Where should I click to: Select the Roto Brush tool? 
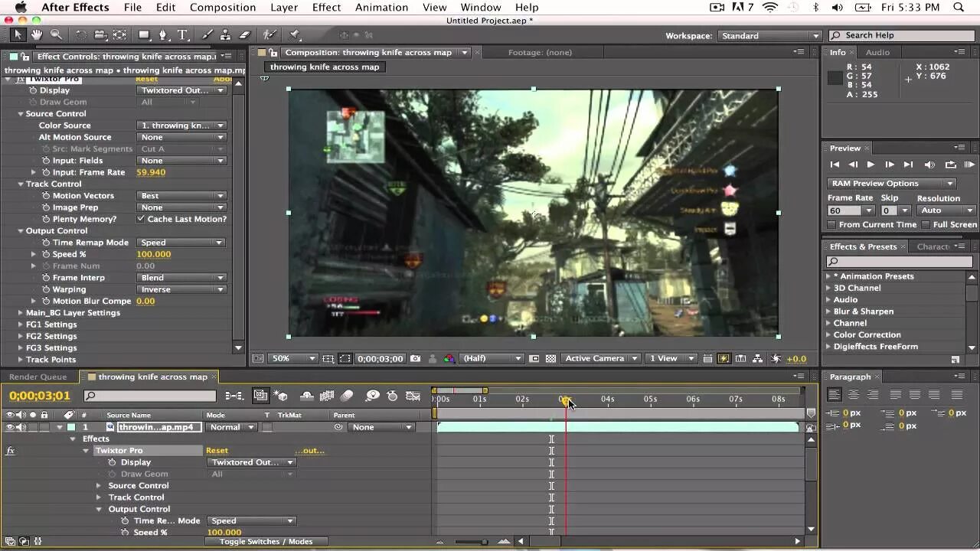click(x=269, y=35)
